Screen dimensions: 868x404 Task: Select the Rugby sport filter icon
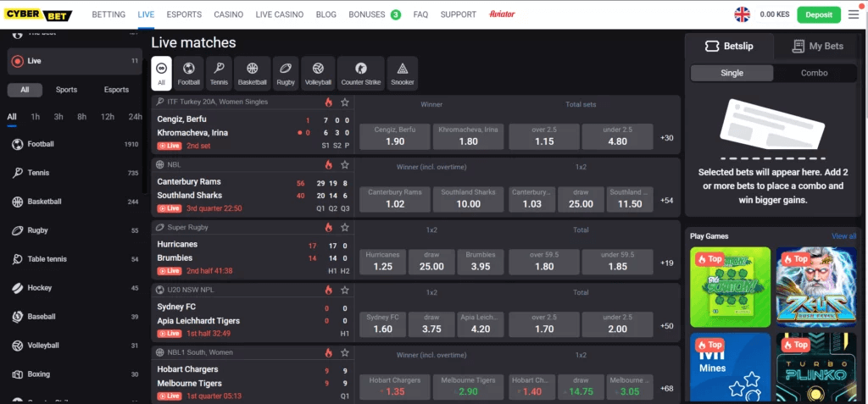point(286,74)
